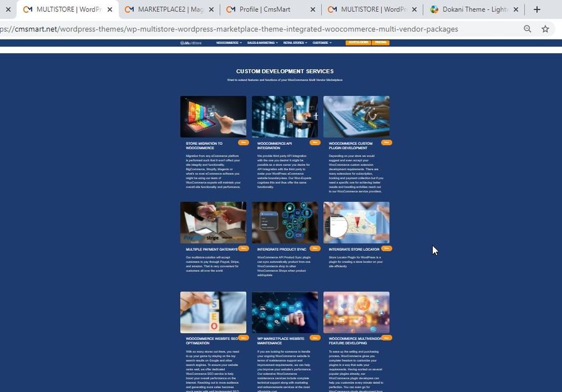This screenshot has height=392, width=562.
Task: Expand the WooCommerce navigation dropdown
Action: click(229, 43)
